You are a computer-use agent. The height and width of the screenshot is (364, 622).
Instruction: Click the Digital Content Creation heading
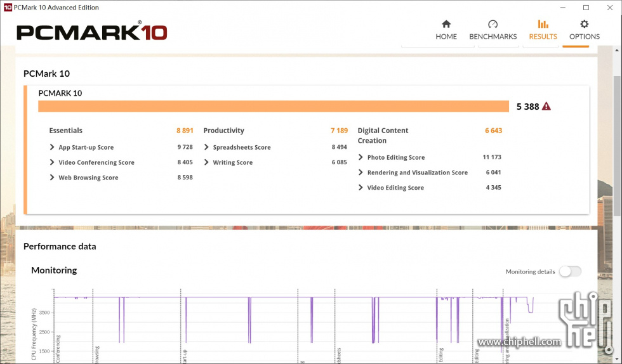[x=383, y=136]
